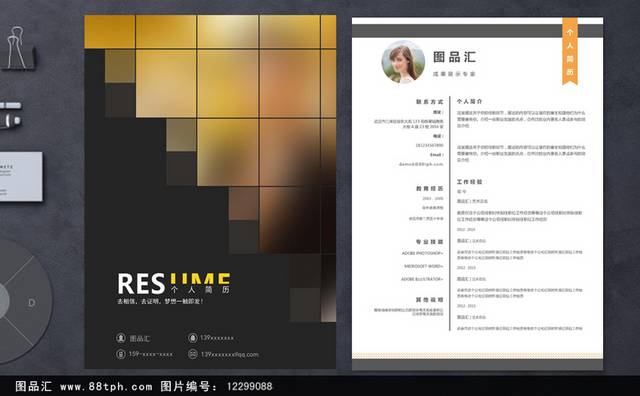The width and height of the screenshot is (640, 396).
Task: Select the circular profile photo on the resume
Action: pos(403,62)
